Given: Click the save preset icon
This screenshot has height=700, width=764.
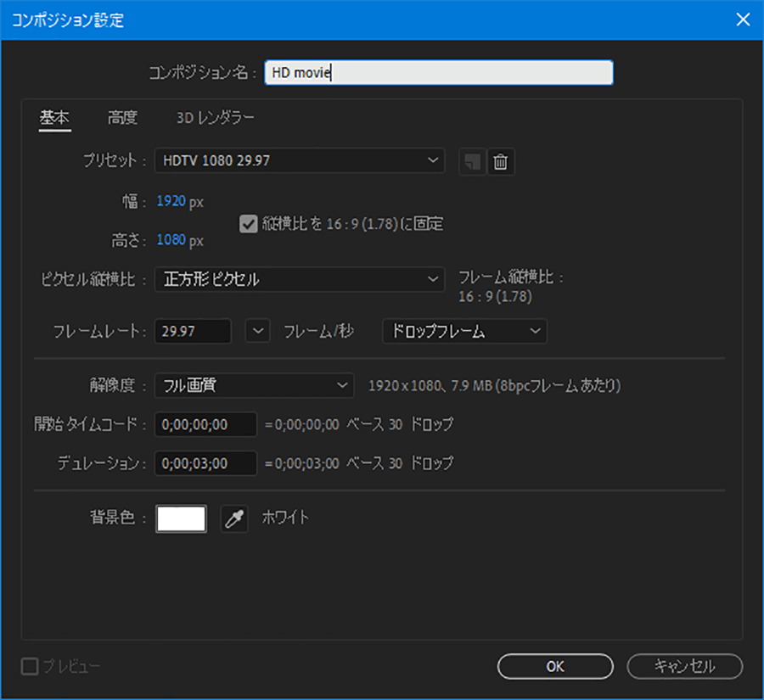Looking at the screenshot, I should tap(472, 161).
